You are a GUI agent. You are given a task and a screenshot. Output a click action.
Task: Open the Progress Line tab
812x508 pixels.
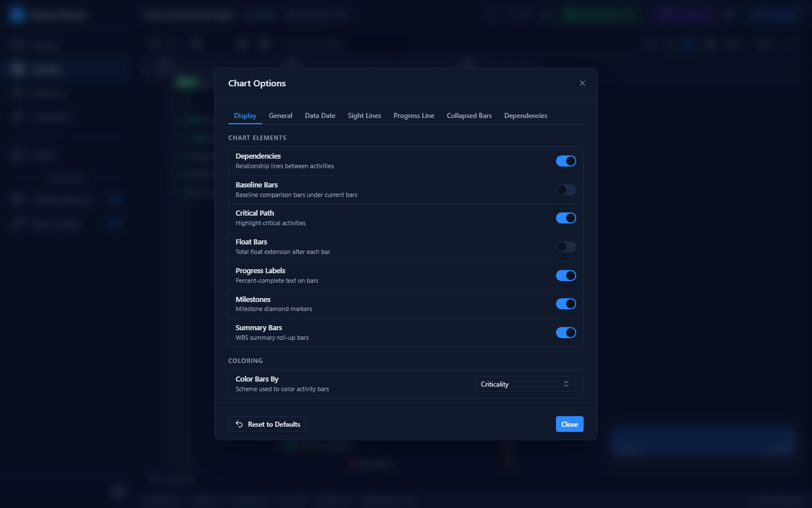414,116
